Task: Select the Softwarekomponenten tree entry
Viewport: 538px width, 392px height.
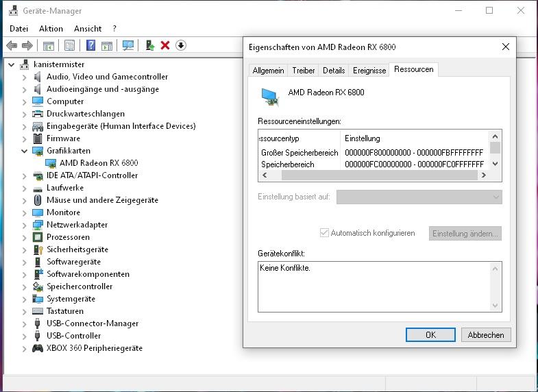Action: point(88,274)
